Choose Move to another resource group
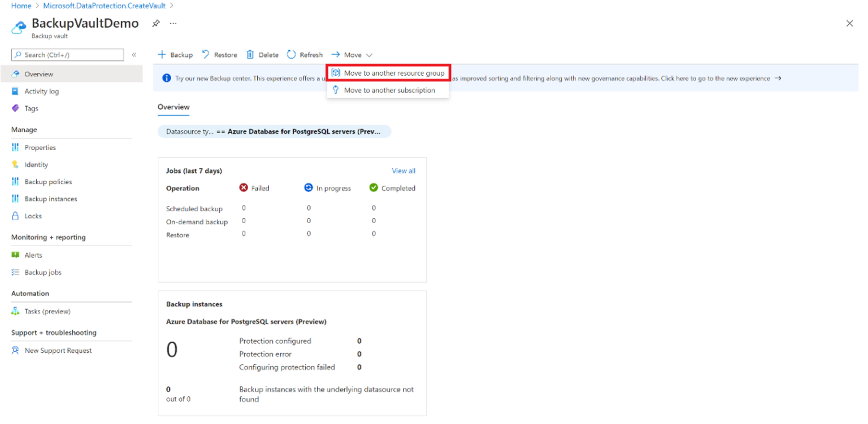The height and width of the screenshot is (424, 868). 388,72
